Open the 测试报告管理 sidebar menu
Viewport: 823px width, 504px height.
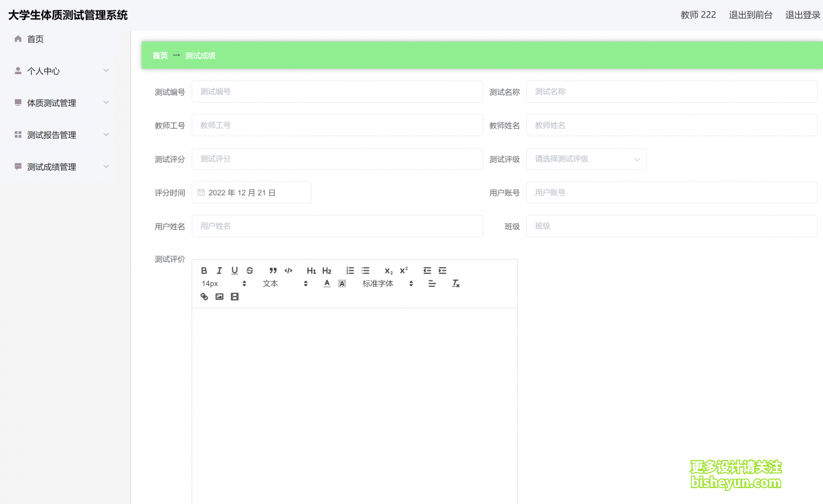point(59,135)
